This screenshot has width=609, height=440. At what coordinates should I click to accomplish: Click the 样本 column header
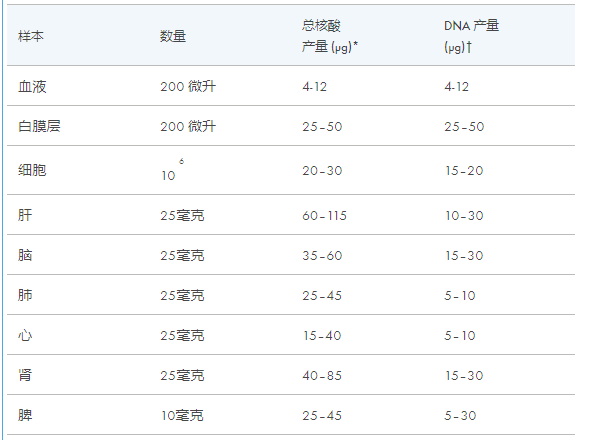tap(31, 36)
